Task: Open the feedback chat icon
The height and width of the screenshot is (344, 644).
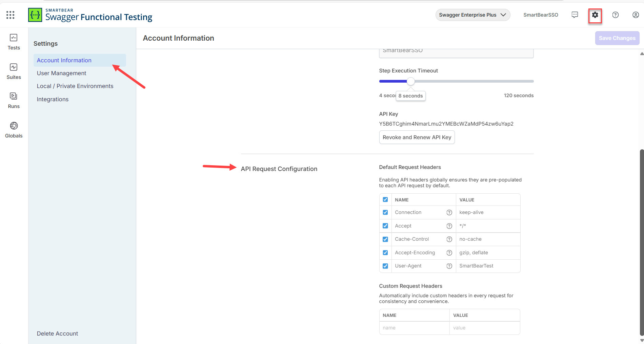Action: click(575, 15)
